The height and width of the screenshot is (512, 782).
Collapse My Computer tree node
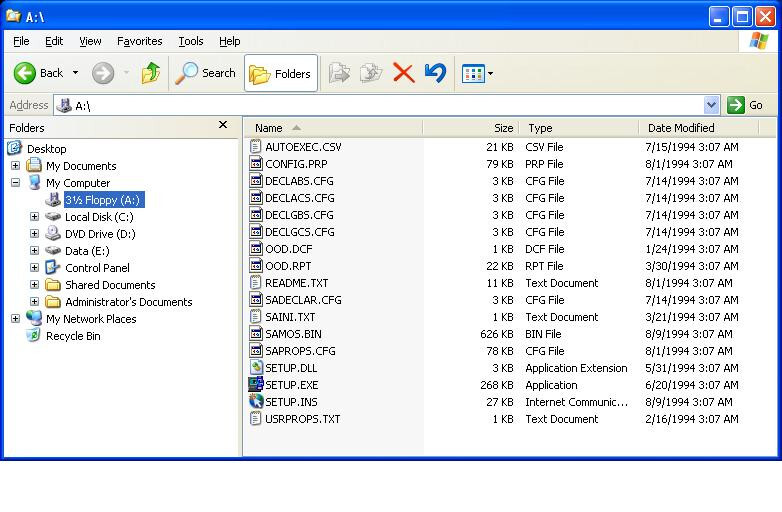pyautogui.click(x=15, y=182)
